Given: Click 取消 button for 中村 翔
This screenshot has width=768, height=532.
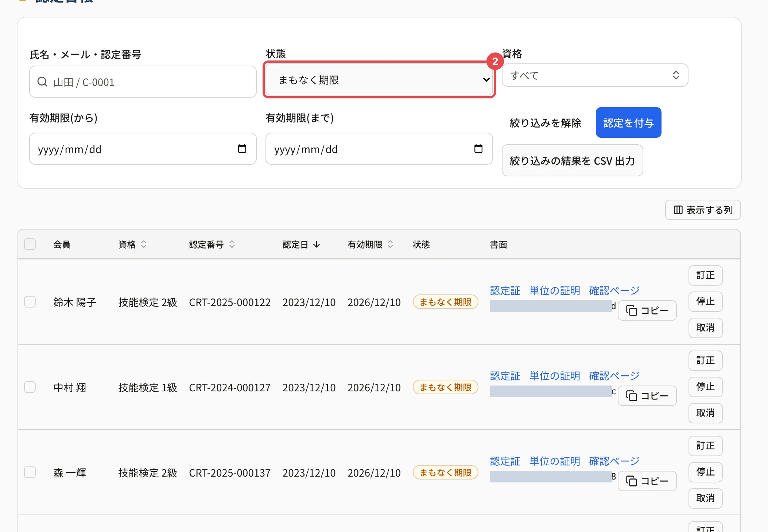Looking at the screenshot, I should 706,413.
